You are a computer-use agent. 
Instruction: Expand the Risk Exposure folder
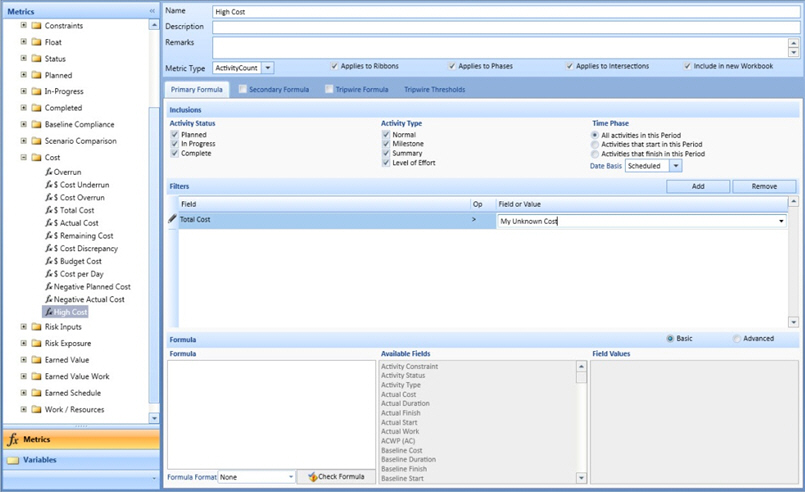pyautogui.click(x=23, y=343)
